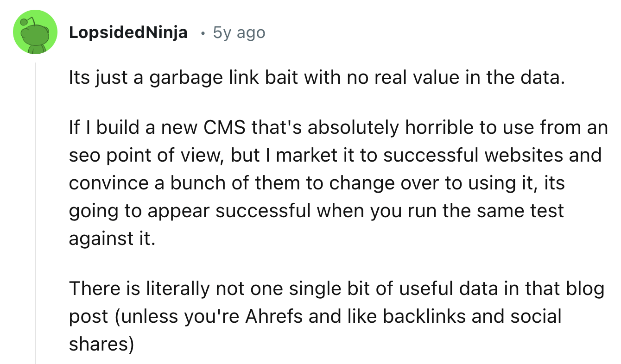
Task: Click the LopsidedNinja green Snoo avatar
Action: coord(35,32)
